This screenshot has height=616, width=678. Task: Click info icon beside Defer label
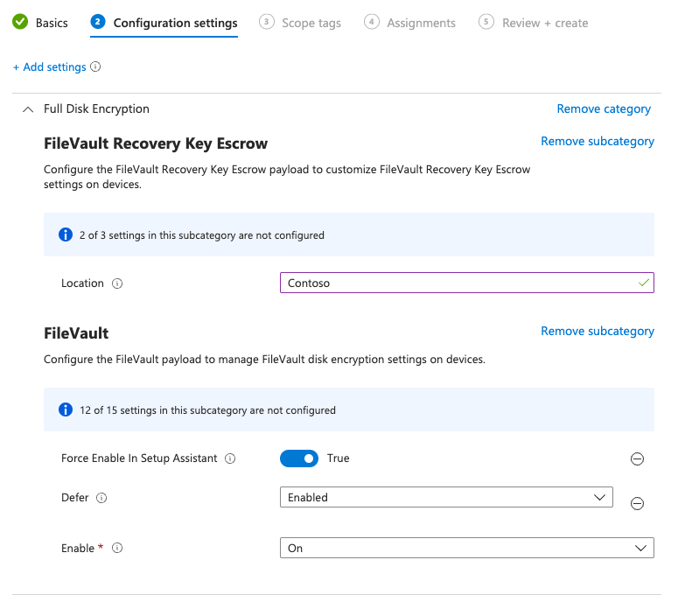101,498
